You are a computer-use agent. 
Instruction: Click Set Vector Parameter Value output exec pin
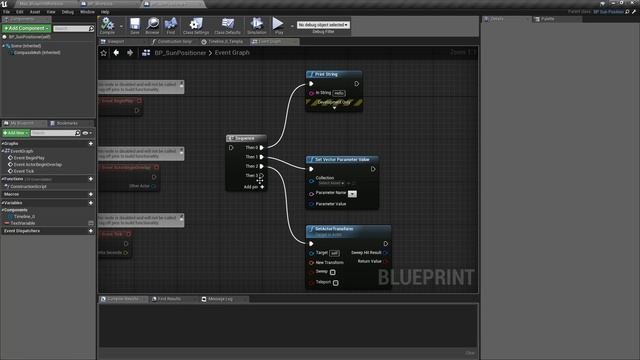(x=373, y=169)
